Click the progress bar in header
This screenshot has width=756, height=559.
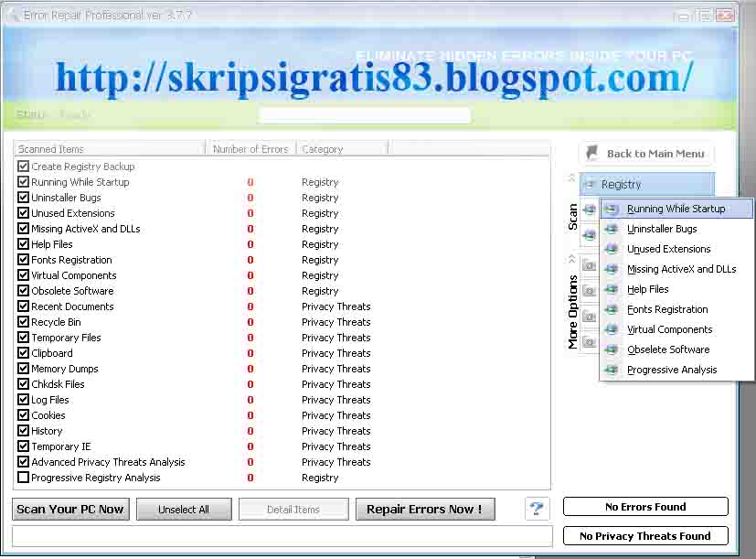(x=365, y=115)
